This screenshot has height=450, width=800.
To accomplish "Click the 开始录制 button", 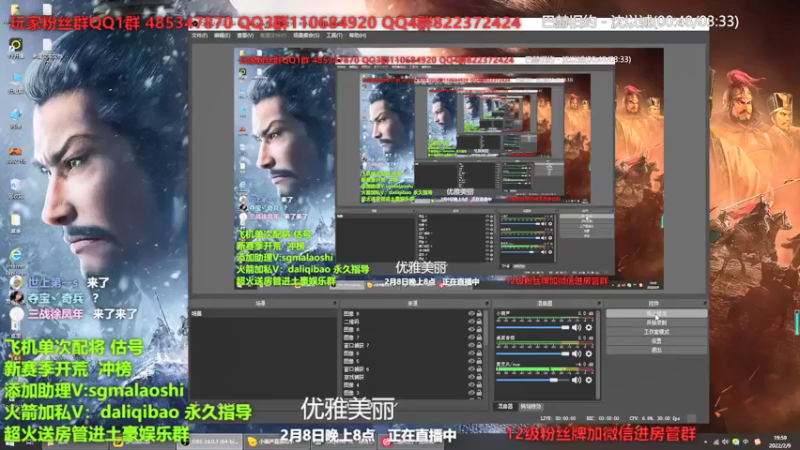I will (x=656, y=323).
